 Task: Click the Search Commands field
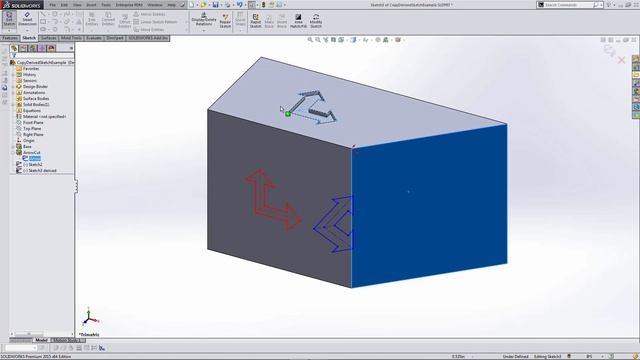(569, 5)
